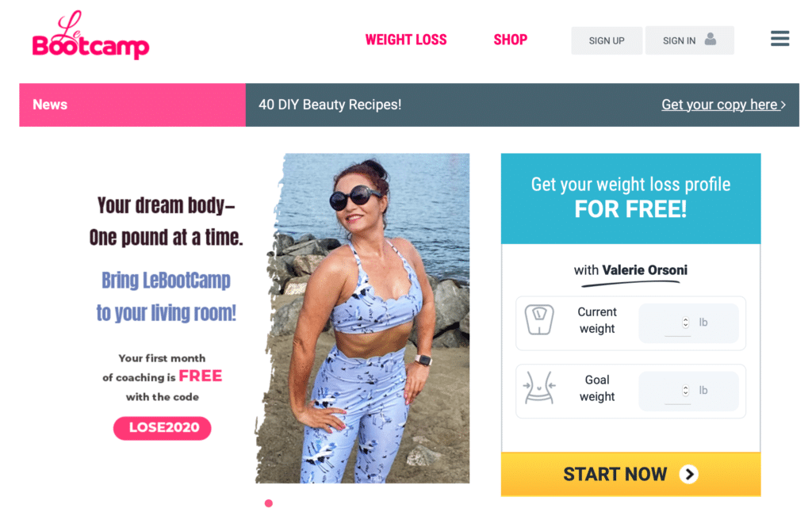The width and height of the screenshot is (812, 508).
Task: Click the Start Now button
Action: point(630,475)
